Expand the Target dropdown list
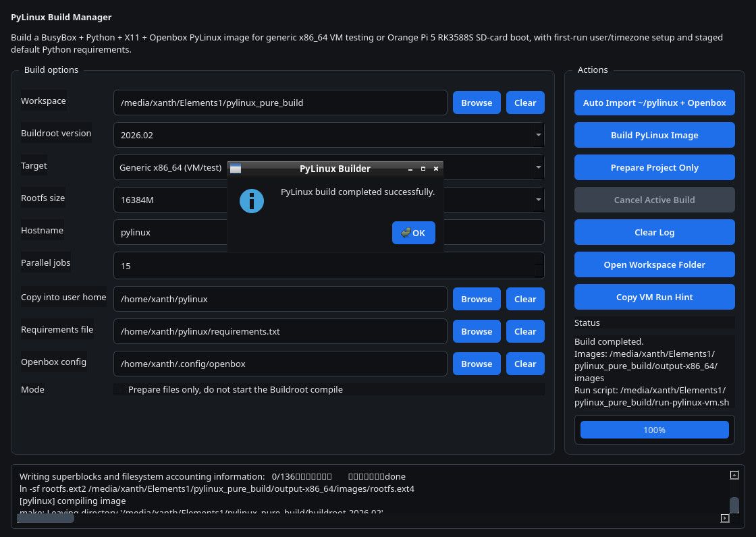 (538, 167)
